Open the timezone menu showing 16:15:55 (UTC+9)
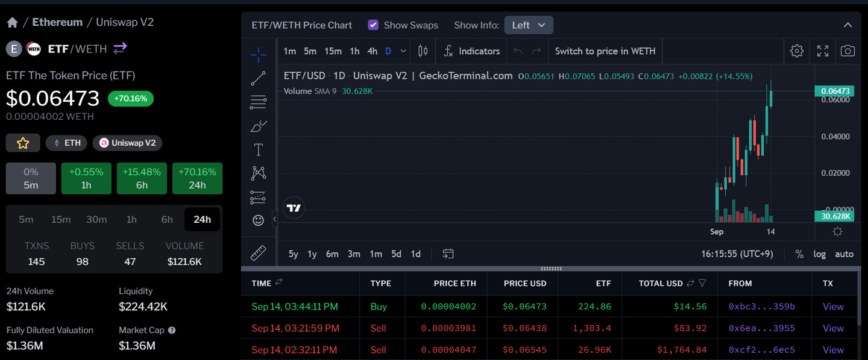 [x=737, y=254]
